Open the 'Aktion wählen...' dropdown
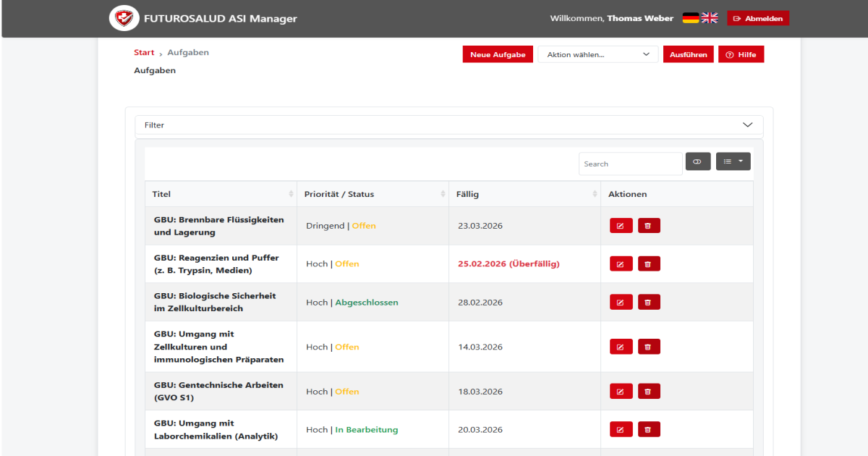Image resolution: width=868 pixels, height=456 pixels. click(x=597, y=54)
